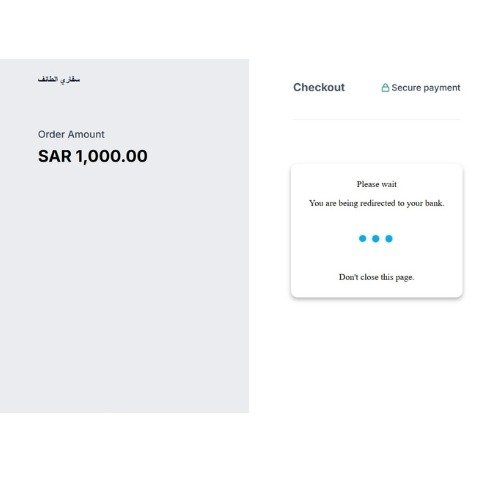Click the word wait in card title
Viewport: 500px width, 500px height.
pos(389,184)
